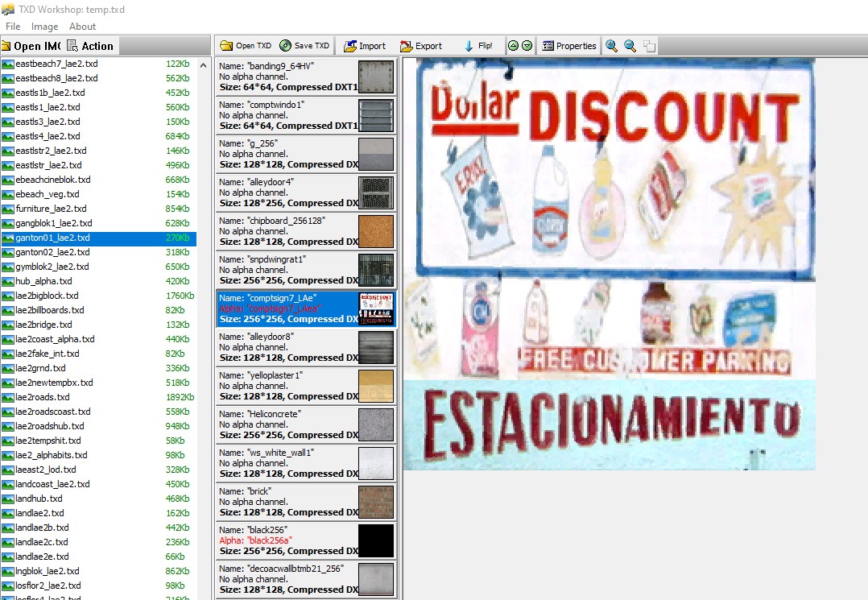Open the About menu
The image size is (868, 600).
(x=82, y=26)
